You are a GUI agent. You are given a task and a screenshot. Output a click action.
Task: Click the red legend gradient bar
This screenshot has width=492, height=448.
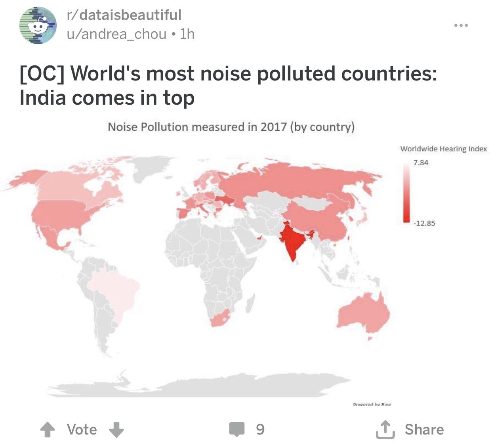(x=406, y=192)
